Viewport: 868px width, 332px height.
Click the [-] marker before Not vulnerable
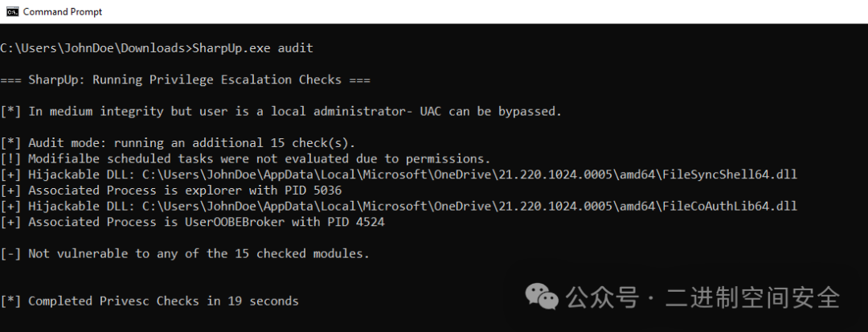[x=10, y=253]
